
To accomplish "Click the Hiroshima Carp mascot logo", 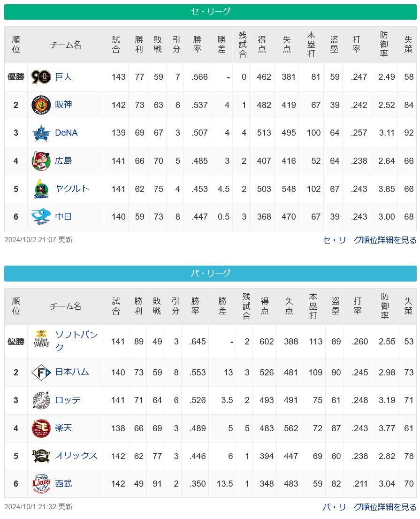I will pyautogui.click(x=41, y=161).
